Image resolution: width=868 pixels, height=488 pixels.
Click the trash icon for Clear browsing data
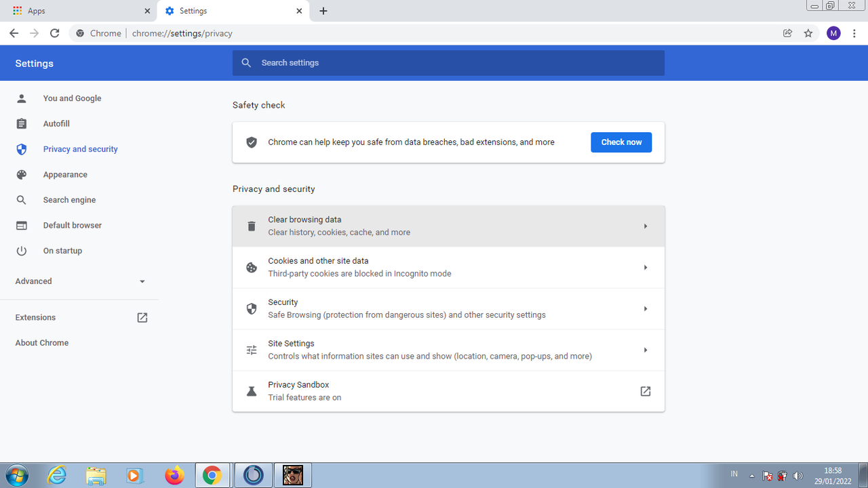(252, 226)
